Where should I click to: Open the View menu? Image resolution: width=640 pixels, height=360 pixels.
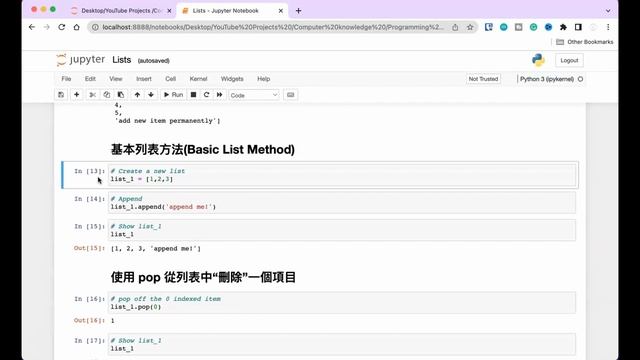(116, 79)
